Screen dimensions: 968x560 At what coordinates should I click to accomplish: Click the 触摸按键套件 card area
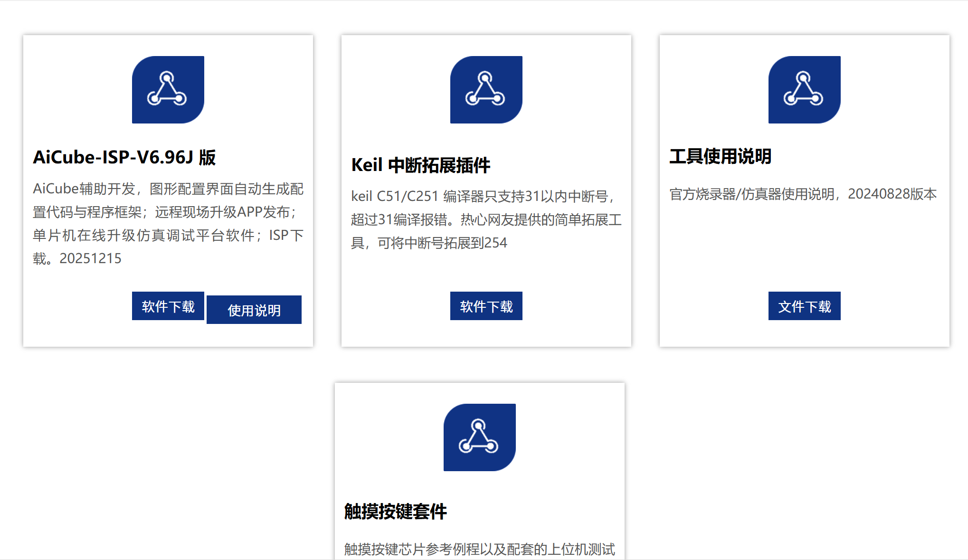tap(479, 470)
